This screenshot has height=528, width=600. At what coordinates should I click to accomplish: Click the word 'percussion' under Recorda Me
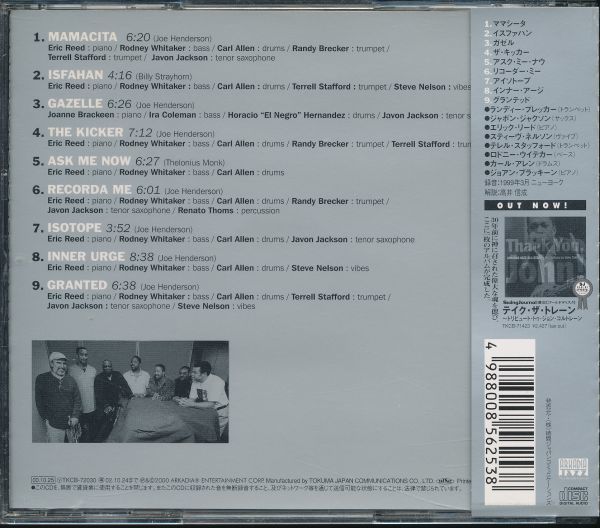(x=260, y=211)
